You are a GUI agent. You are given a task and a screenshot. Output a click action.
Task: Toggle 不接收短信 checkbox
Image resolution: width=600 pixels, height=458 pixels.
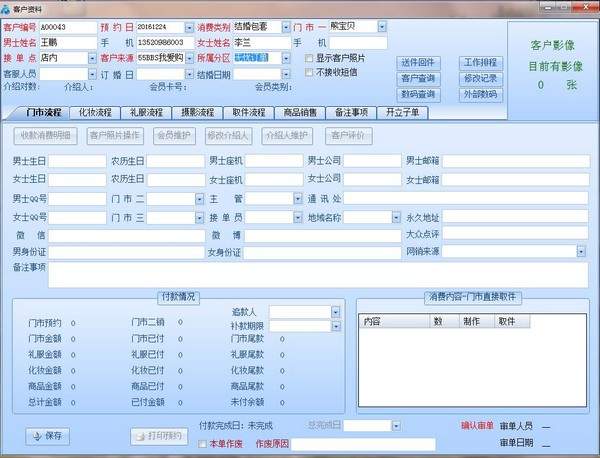click(309, 72)
